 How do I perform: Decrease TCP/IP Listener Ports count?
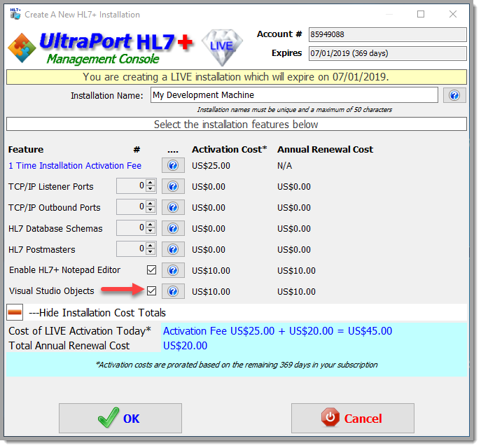pyautogui.click(x=151, y=190)
